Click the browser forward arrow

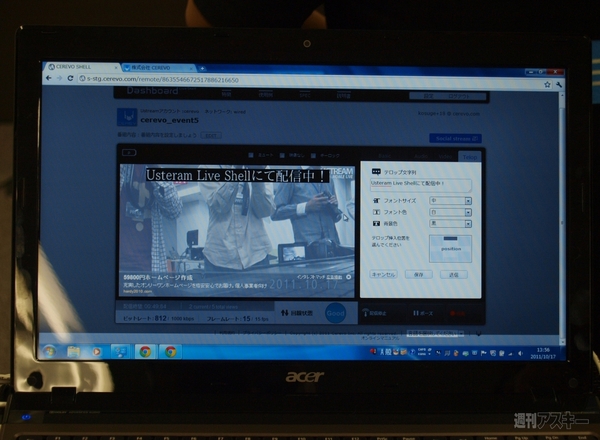tap(59, 78)
